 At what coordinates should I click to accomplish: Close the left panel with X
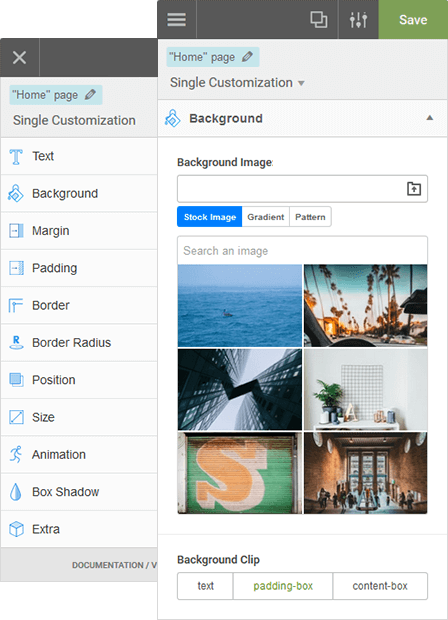(19, 58)
